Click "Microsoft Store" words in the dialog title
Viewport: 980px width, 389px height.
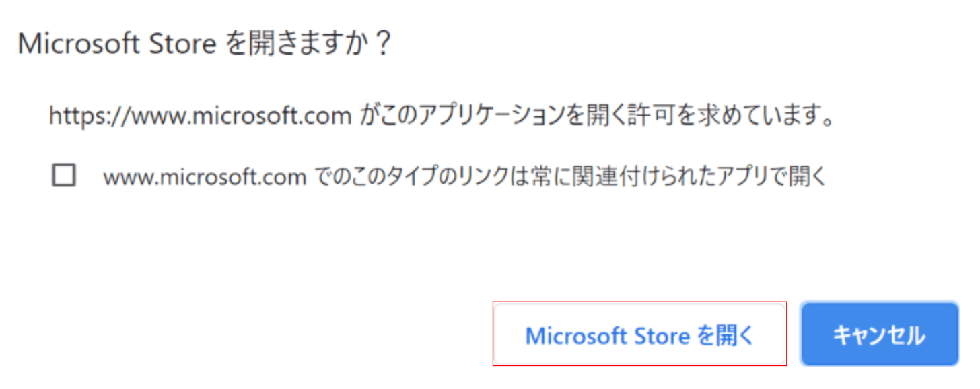pyautogui.click(x=116, y=45)
